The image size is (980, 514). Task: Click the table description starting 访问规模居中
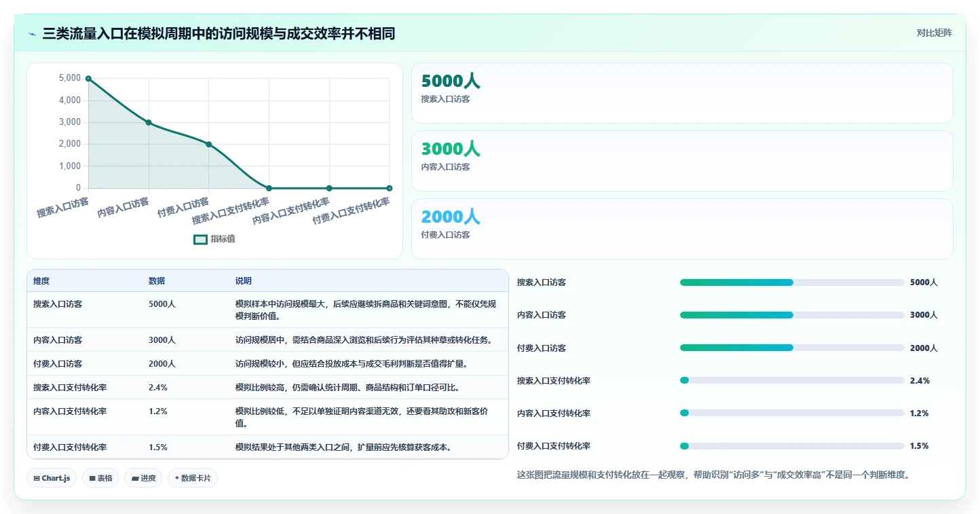[x=364, y=340]
